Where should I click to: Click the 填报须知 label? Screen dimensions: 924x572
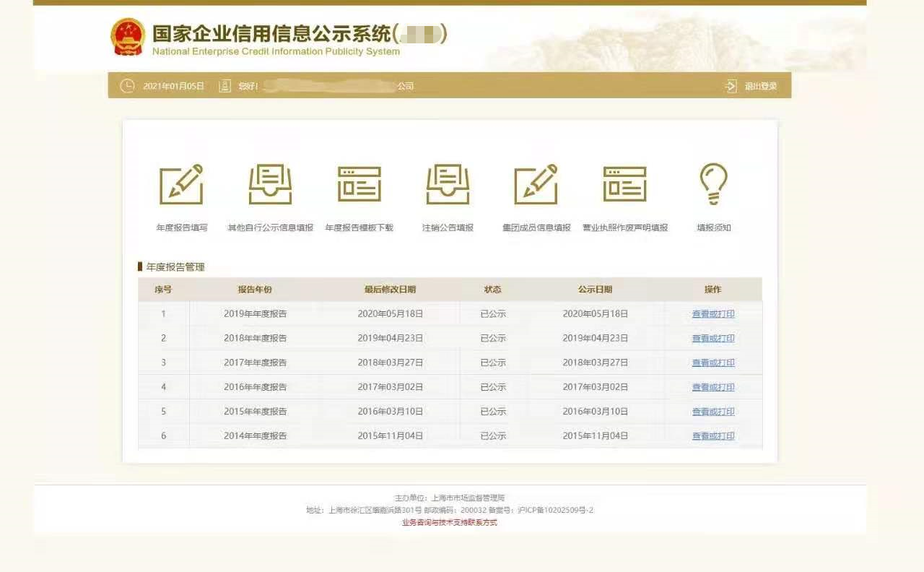click(x=714, y=227)
